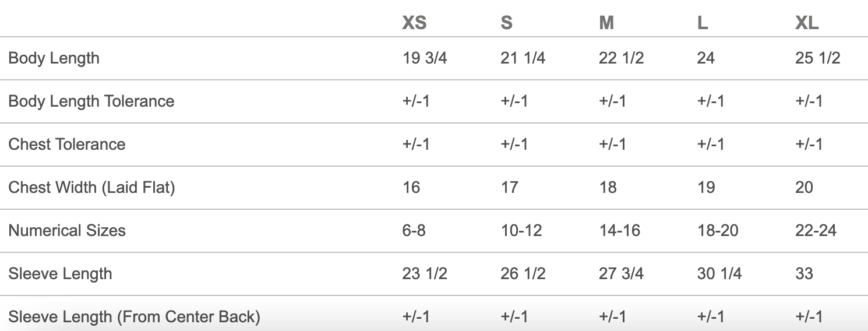The width and height of the screenshot is (868, 331).
Task: Click the numerical size range 22-24
Action: coord(816,231)
